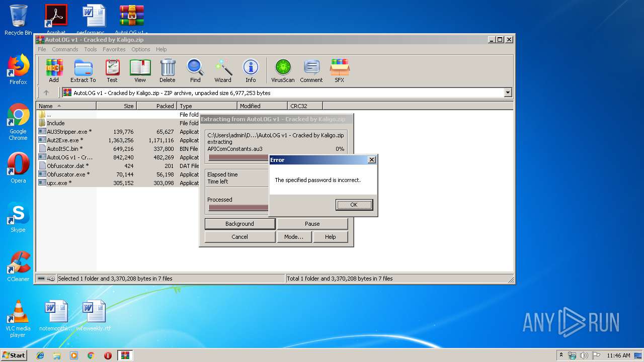Open Opera desktop shortcut

[18, 168]
